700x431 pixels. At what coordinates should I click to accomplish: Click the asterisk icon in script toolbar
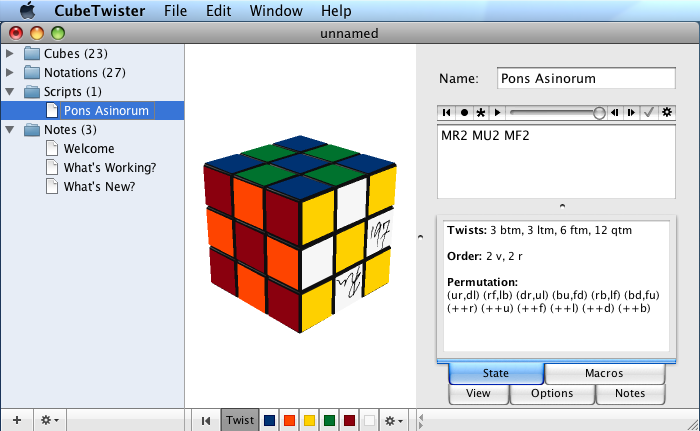(x=481, y=113)
